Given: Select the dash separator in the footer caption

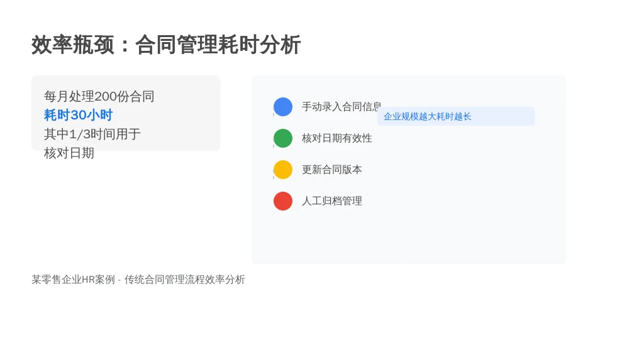Looking at the screenshot, I should [119, 280].
